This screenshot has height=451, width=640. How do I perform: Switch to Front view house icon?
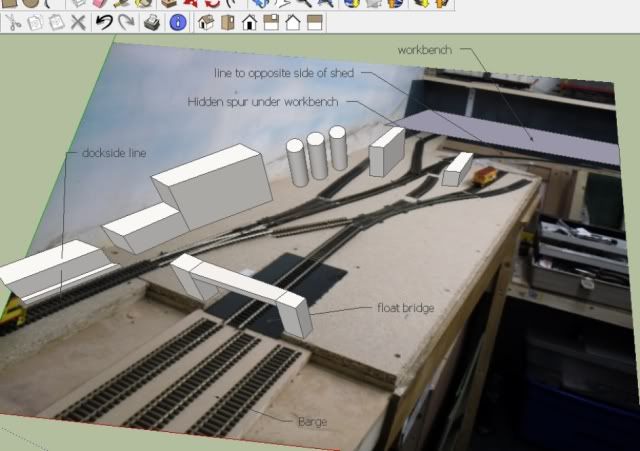coord(249,22)
